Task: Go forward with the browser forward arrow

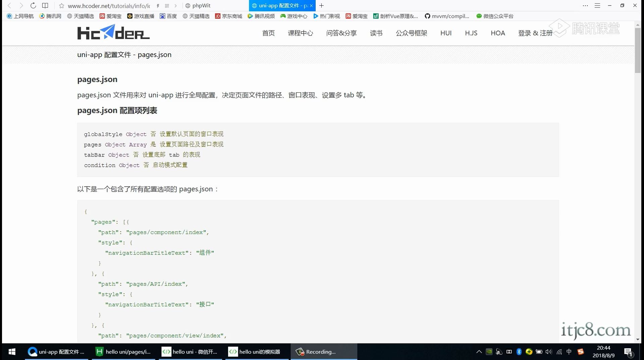Action: pyautogui.click(x=21, y=6)
